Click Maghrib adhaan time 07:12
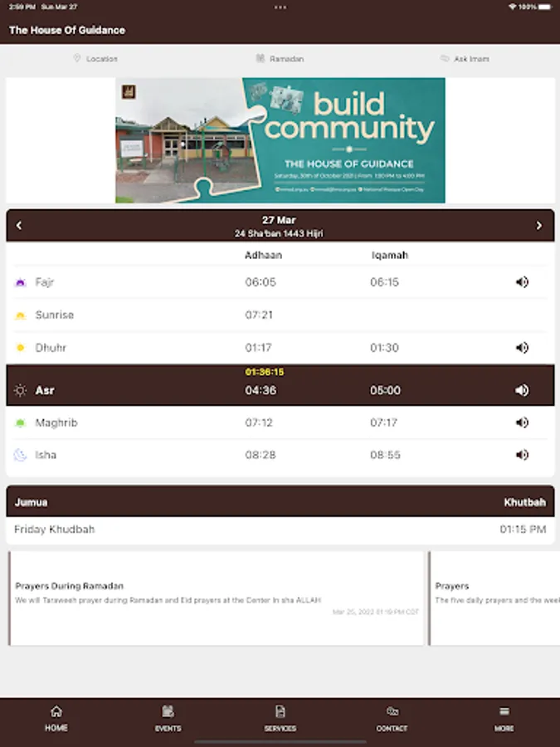The image size is (560, 747). 259,422
